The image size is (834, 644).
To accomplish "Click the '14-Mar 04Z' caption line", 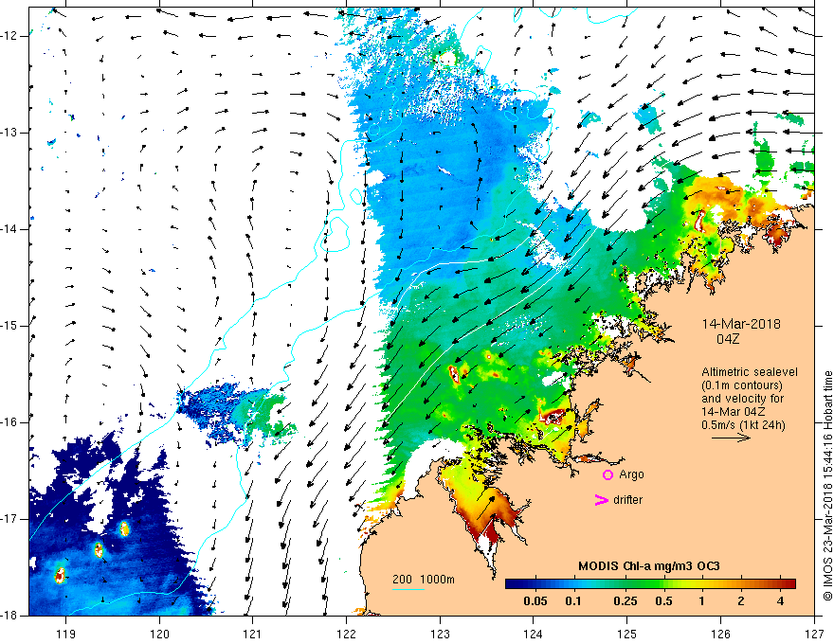I will pyautogui.click(x=735, y=412).
